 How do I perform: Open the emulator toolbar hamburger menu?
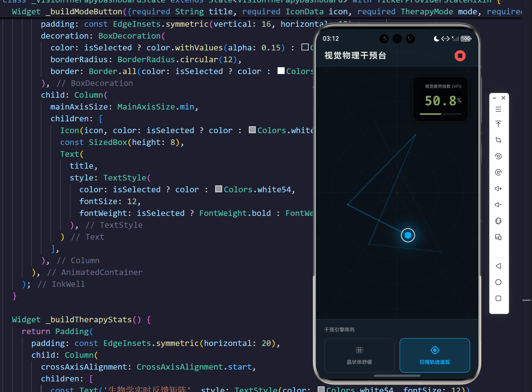pos(498,109)
